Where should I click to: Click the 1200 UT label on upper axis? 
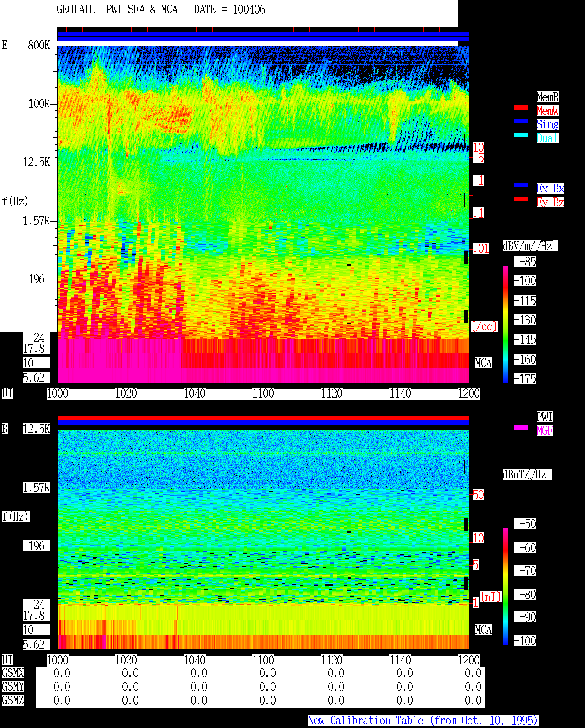point(469,393)
